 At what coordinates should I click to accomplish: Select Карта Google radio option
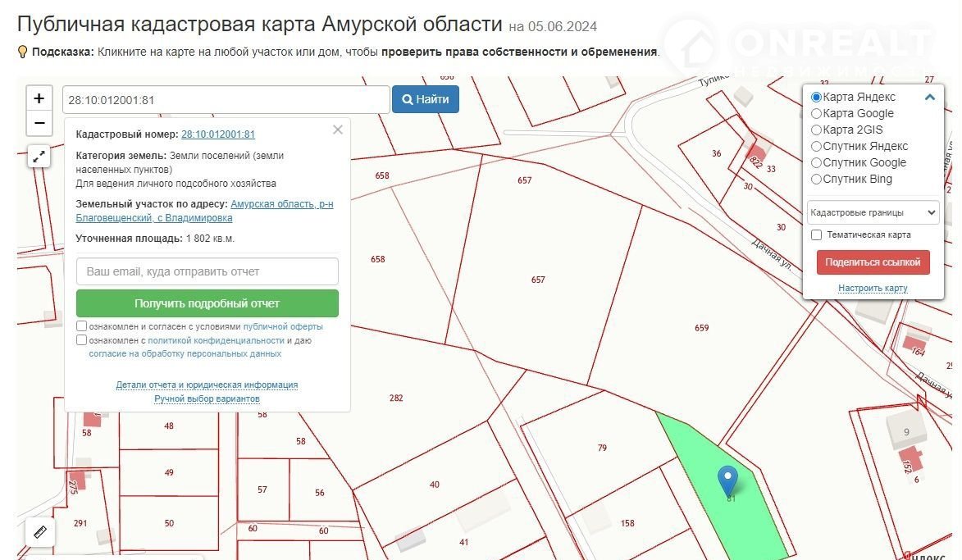tap(816, 114)
